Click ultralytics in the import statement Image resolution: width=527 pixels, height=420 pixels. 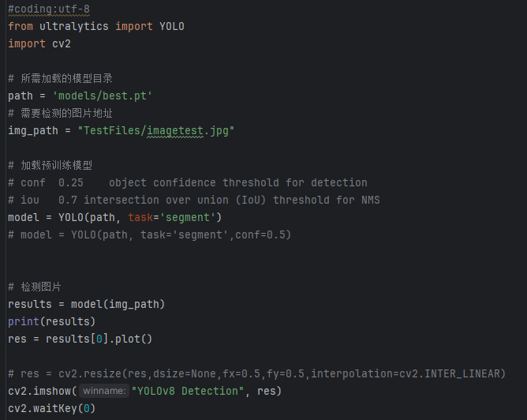tap(74, 26)
